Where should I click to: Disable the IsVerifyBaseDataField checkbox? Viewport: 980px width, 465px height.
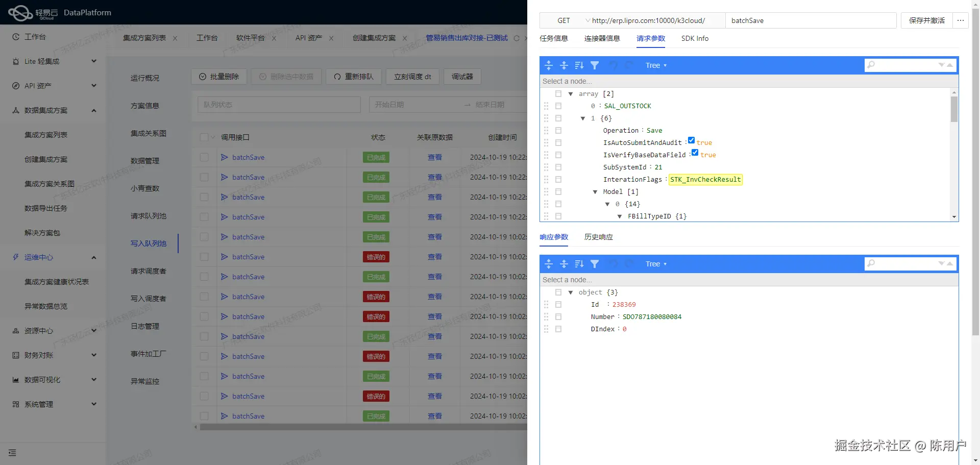pos(695,152)
